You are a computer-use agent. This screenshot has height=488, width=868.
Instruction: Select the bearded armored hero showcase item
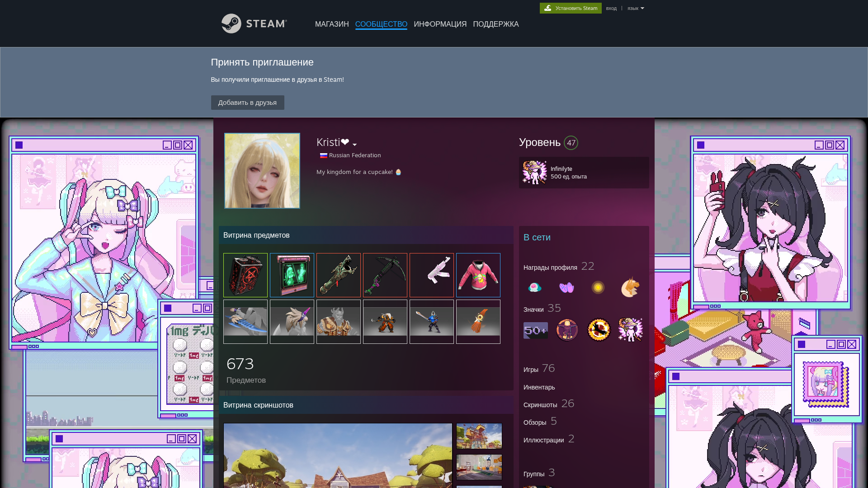[339, 322]
